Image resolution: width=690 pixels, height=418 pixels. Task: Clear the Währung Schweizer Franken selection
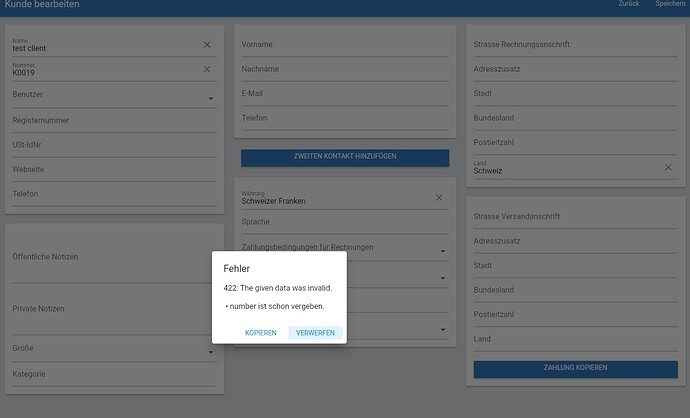tap(439, 198)
